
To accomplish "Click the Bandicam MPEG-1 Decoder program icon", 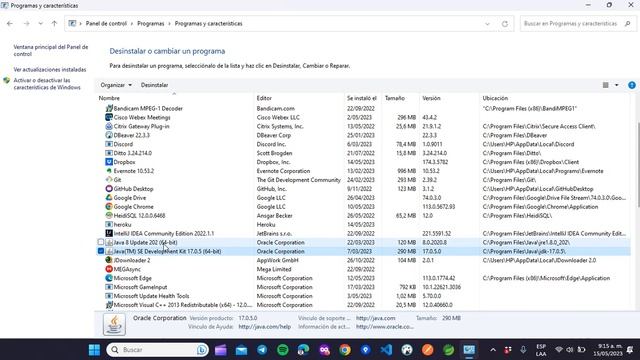I will [x=109, y=109].
